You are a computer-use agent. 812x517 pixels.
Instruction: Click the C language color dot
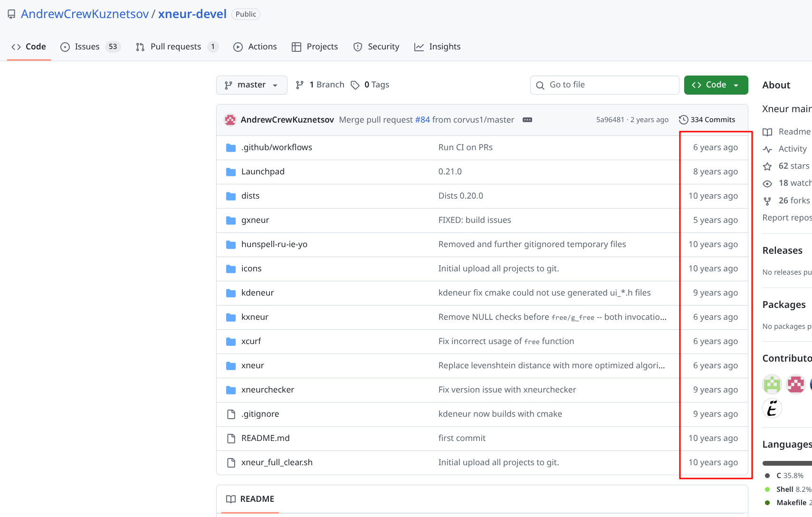(x=767, y=476)
